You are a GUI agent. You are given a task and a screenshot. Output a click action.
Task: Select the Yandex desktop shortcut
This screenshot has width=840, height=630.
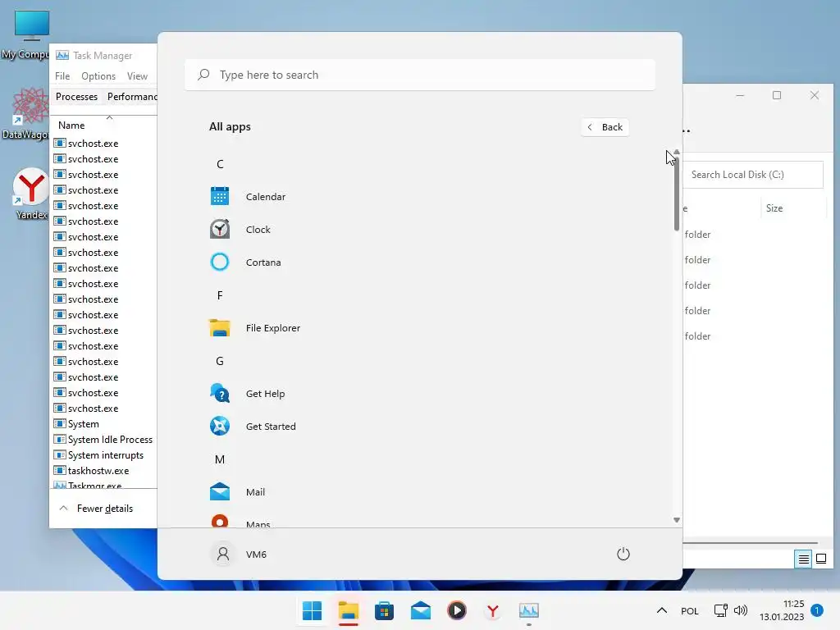tap(31, 194)
